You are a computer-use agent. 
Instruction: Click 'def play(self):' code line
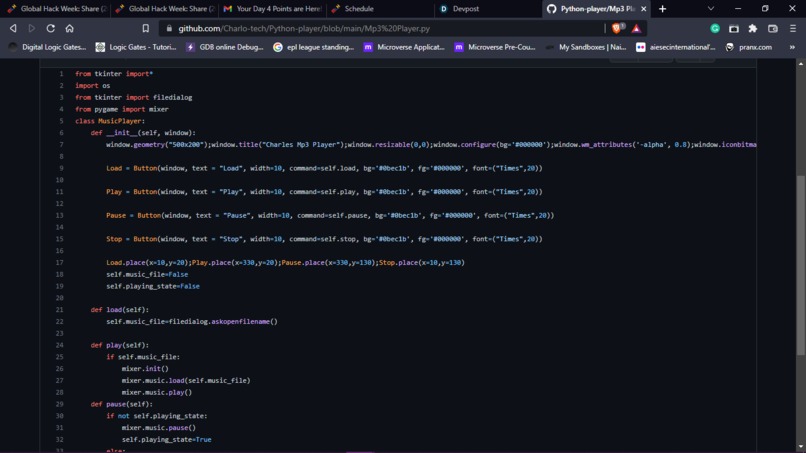120,345
